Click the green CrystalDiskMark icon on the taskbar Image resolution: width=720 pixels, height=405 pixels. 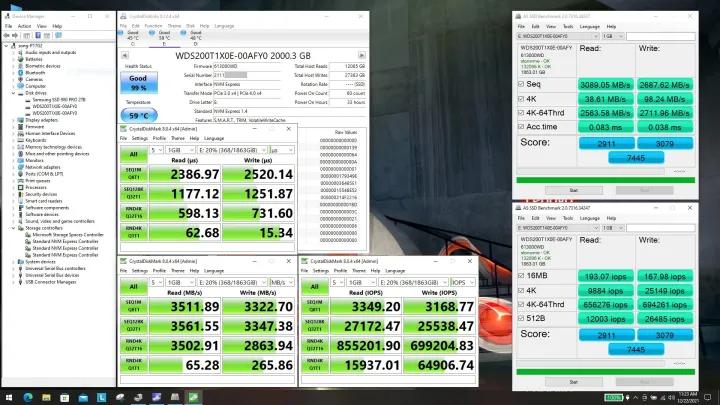coord(193,397)
